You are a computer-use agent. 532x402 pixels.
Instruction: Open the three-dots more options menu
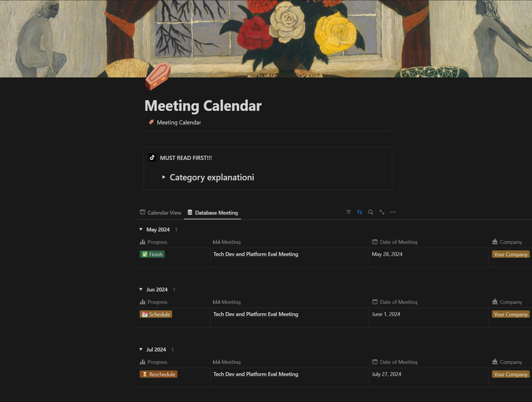[x=393, y=212]
